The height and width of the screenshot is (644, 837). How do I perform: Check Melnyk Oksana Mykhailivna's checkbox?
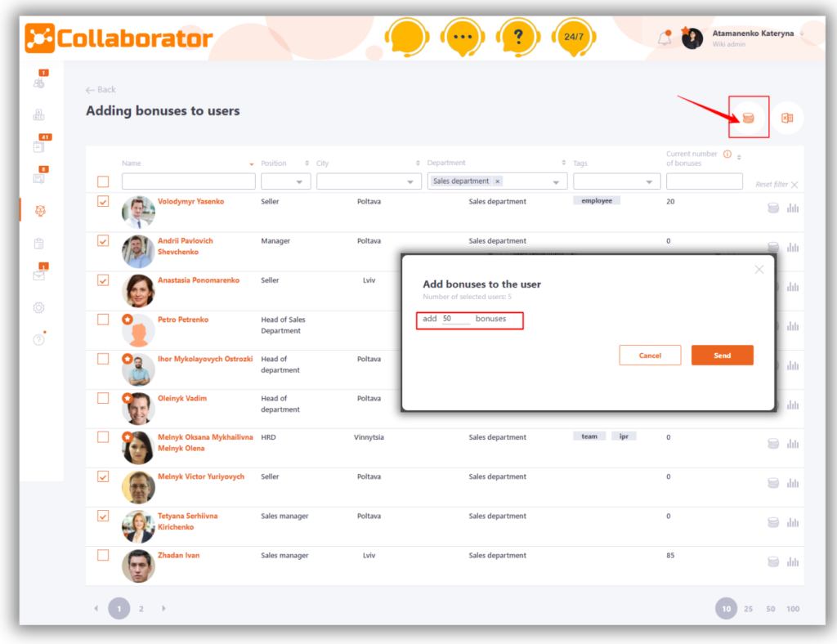click(x=103, y=437)
